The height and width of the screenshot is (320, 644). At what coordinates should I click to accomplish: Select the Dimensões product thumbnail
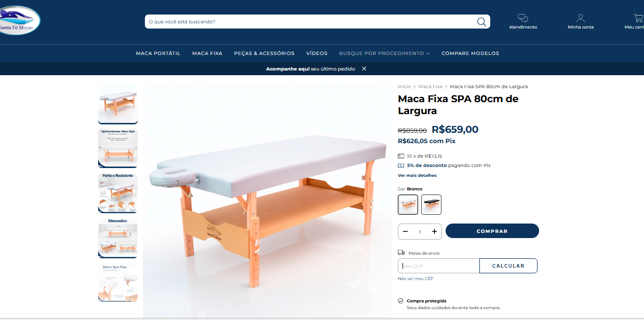118,238
